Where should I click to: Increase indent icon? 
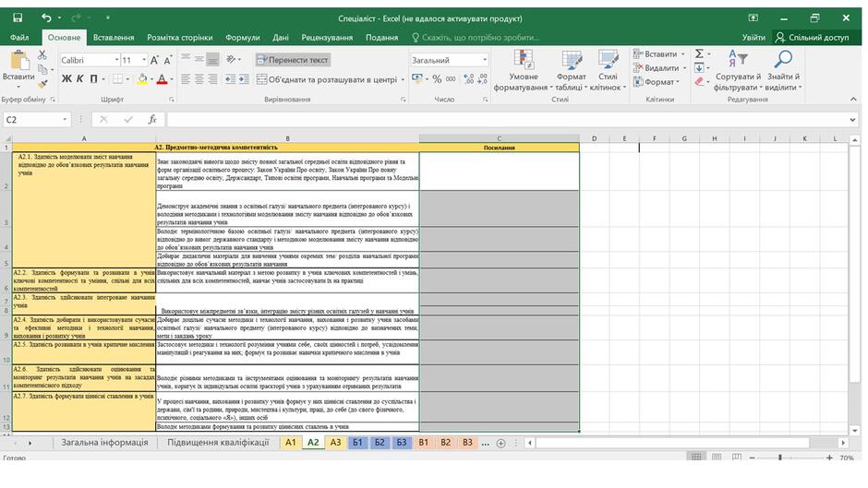point(244,79)
